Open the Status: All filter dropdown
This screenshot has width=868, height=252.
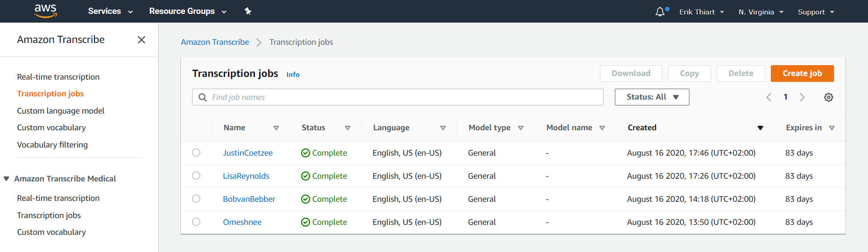[651, 97]
